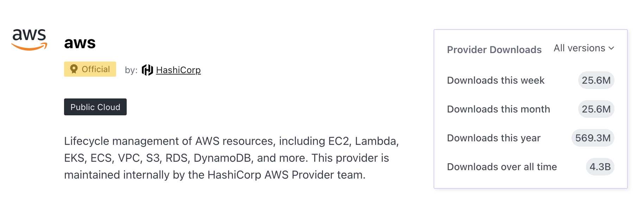Click the Provider Downloads heading

click(x=494, y=50)
